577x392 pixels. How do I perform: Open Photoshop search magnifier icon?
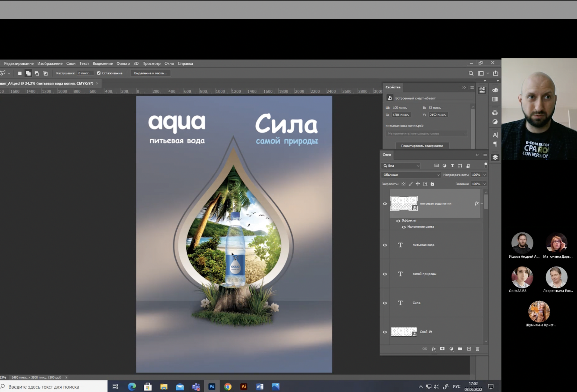(x=471, y=73)
